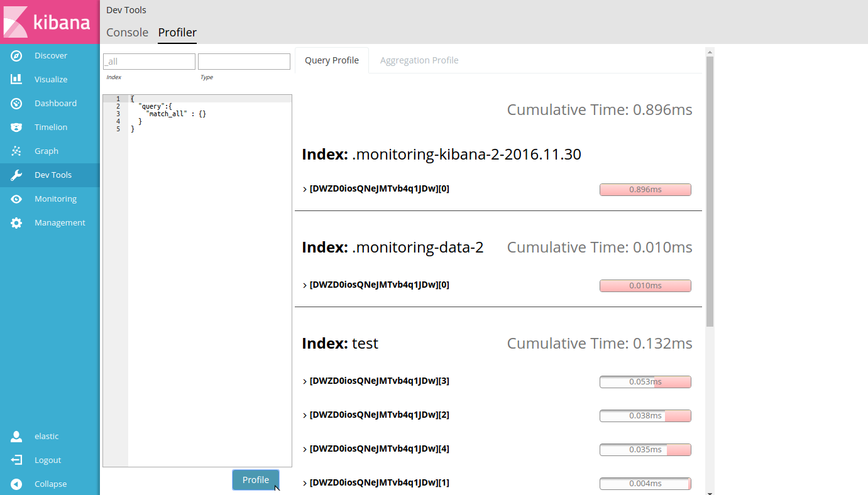868x495 pixels.
Task: Switch to the Console tab
Action: 127,32
